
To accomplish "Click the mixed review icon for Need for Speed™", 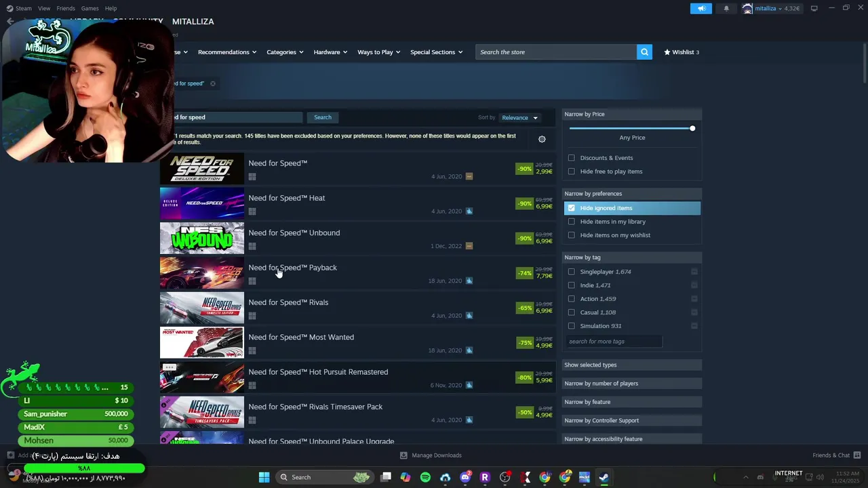I will click(469, 176).
